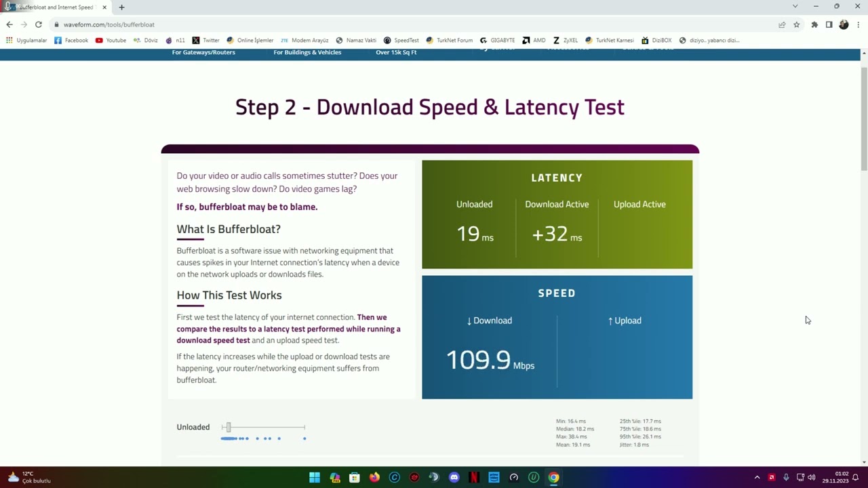
Task: Open the n11 bookmark
Action: click(175, 40)
